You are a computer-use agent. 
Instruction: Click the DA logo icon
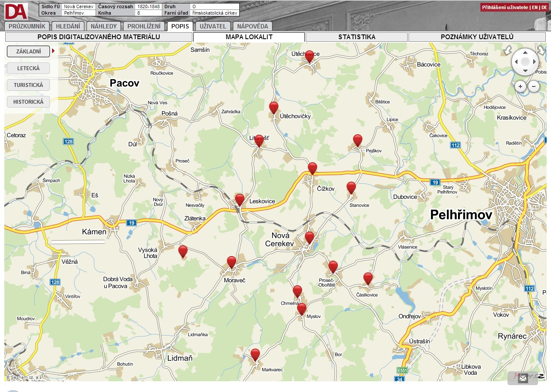coord(16,11)
